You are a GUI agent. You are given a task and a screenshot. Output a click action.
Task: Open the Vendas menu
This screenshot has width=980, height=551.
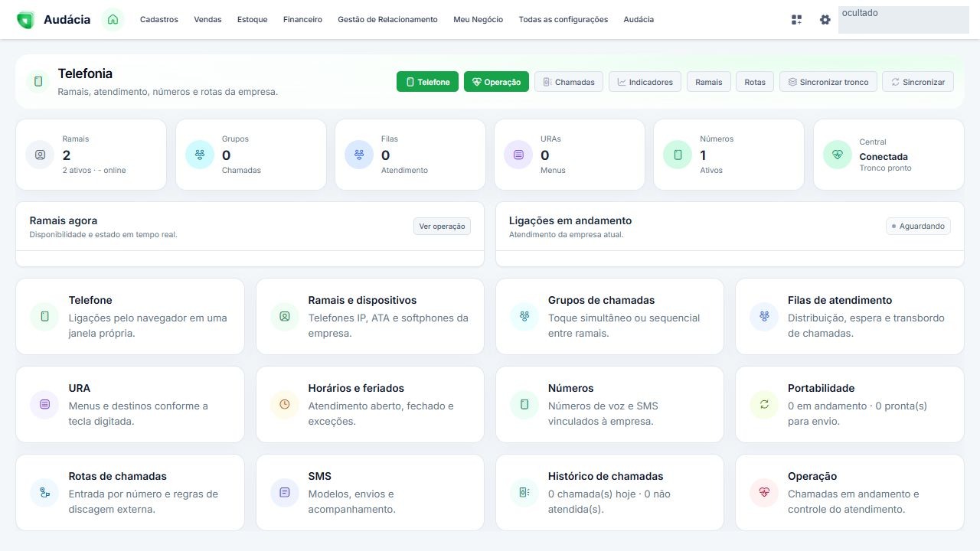(207, 20)
